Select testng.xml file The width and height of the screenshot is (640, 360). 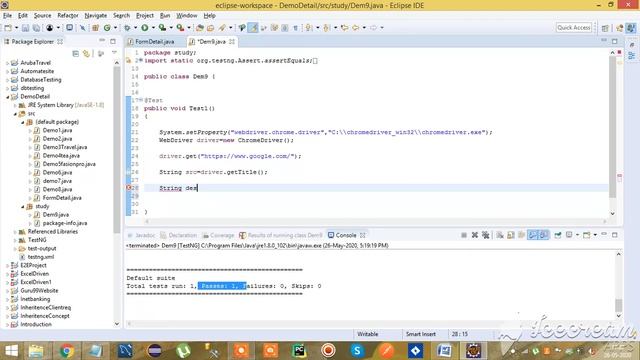coord(40,257)
